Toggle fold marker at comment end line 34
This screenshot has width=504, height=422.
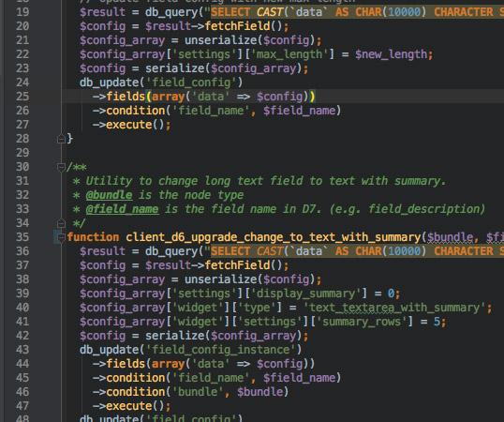click(x=61, y=223)
